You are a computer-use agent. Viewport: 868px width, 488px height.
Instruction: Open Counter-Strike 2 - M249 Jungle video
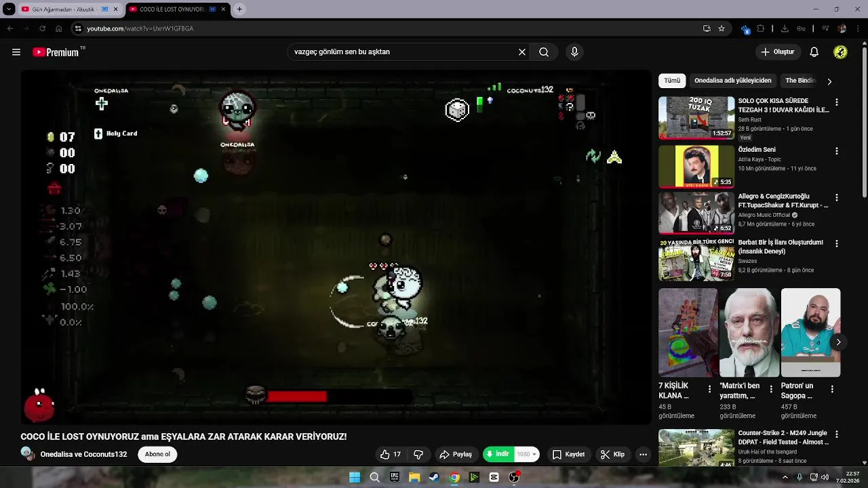[x=696, y=448]
